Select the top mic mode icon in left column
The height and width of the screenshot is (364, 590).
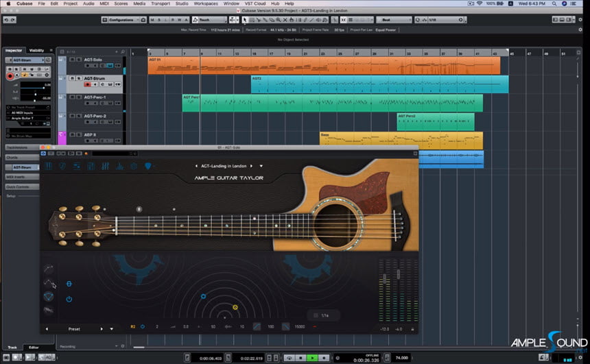tap(49, 269)
